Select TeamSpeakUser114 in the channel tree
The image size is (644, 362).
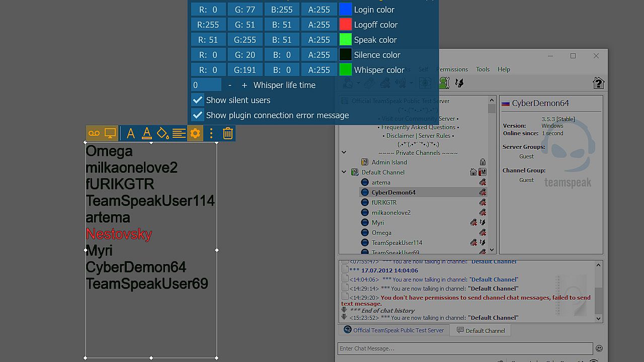point(397,242)
